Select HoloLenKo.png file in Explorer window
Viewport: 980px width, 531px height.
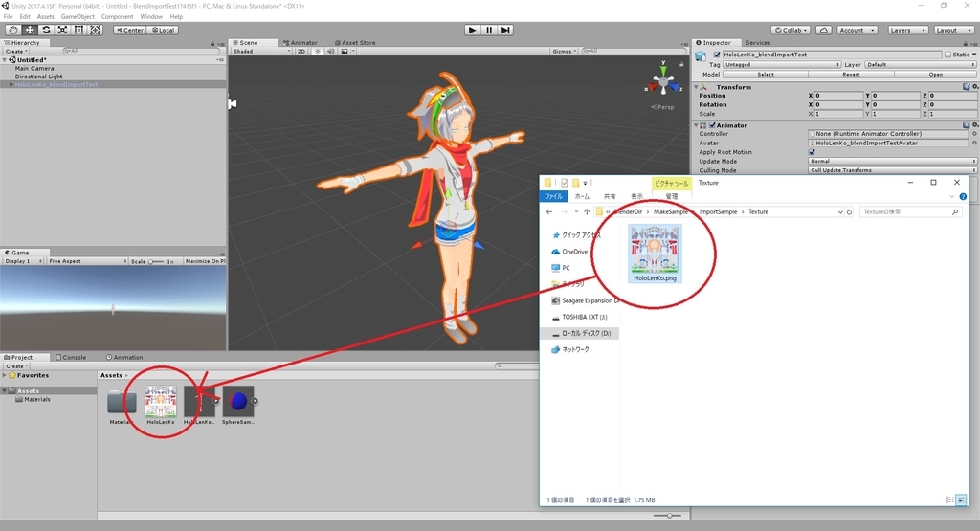click(655, 254)
